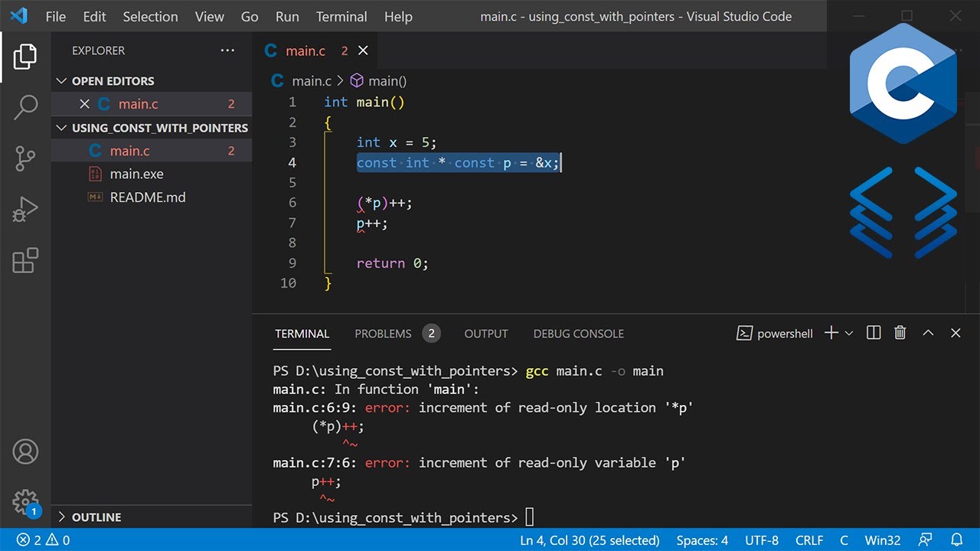
Task: Click errors and warnings count in status bar
Action: [x=44, y=540]
